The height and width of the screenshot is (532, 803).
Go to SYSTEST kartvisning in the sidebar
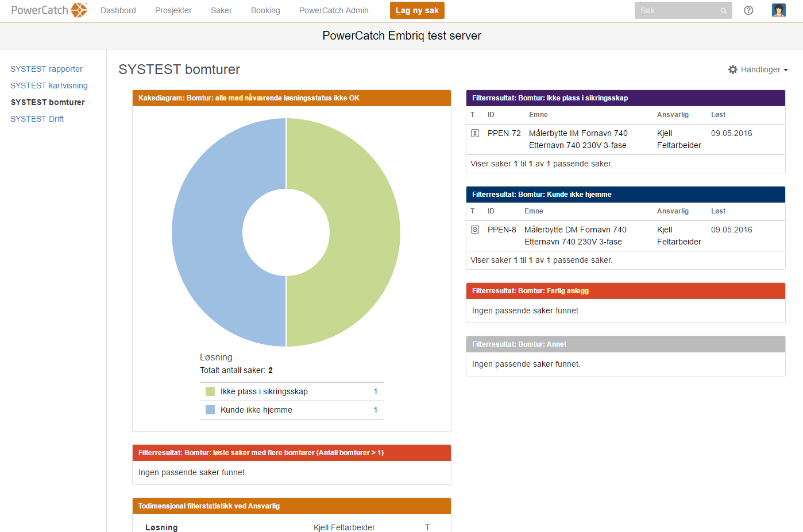point(49,86)
